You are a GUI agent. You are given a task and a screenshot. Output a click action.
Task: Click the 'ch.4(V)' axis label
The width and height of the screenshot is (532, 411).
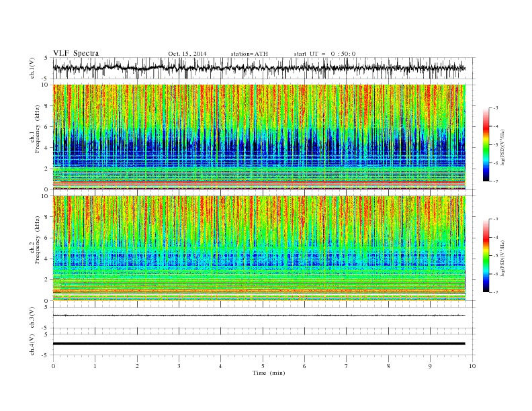pos(32,345)
